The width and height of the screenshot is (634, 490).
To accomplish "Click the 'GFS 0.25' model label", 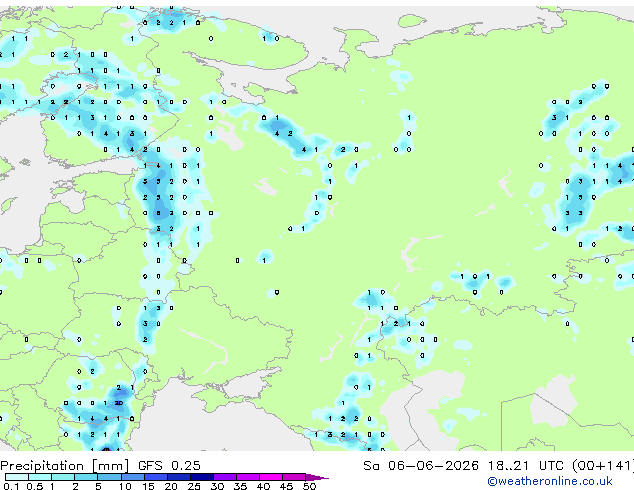I will [169, 466].
